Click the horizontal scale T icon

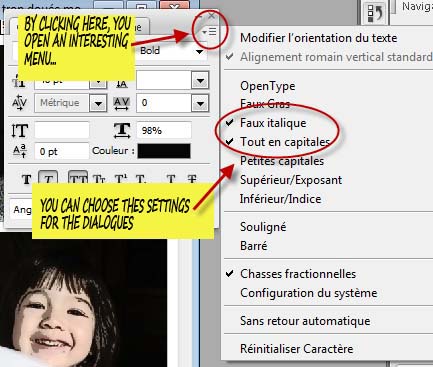point(122,130)
